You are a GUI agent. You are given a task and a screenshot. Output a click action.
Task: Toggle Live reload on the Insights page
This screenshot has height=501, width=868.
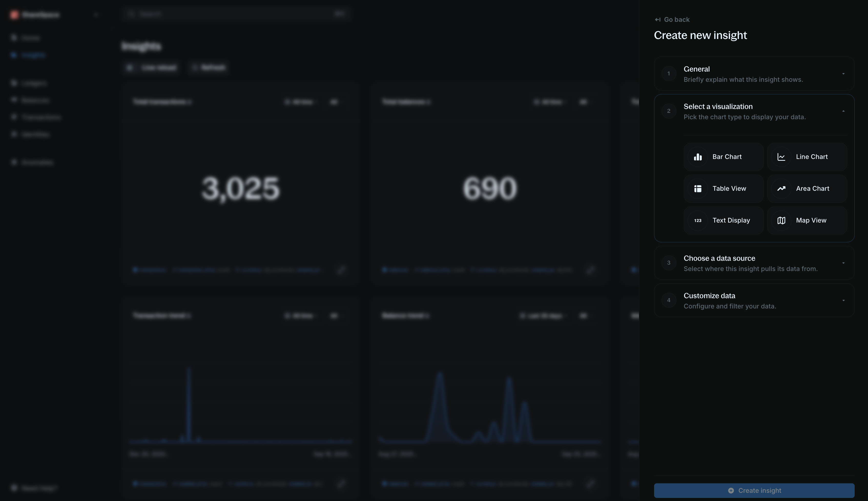click(151, 67)
